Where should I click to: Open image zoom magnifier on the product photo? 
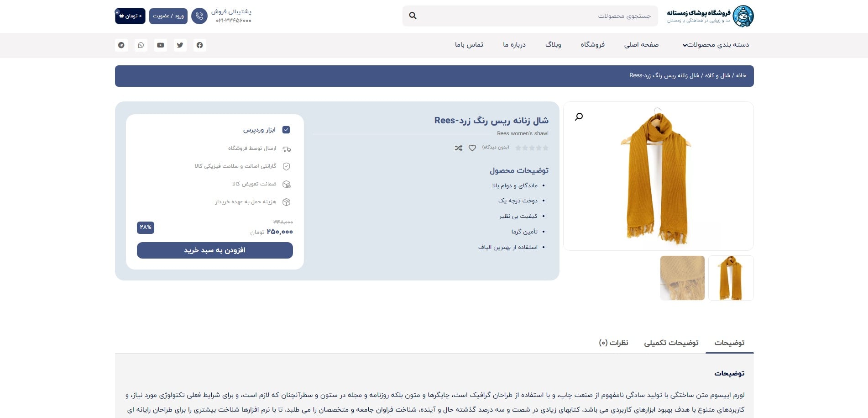(578, 116)
